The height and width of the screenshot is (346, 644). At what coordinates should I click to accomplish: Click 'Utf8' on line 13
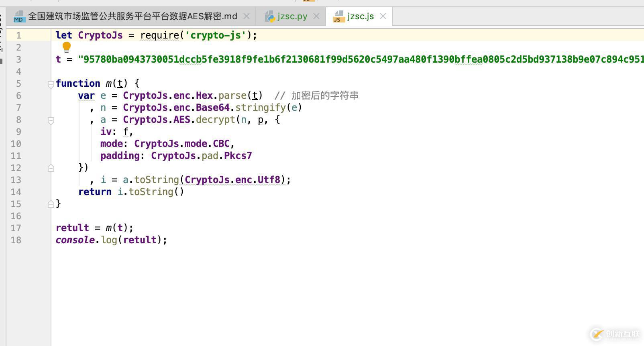pos(269,180)
